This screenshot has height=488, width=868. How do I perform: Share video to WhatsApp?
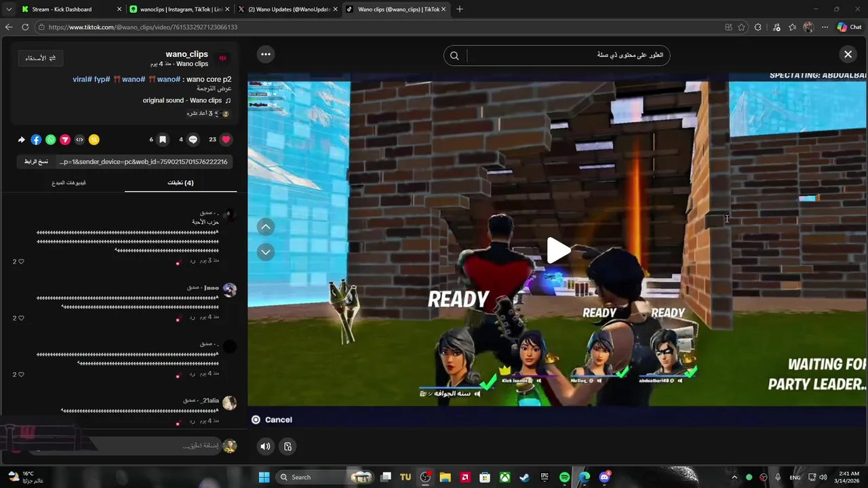pos(50,140)
